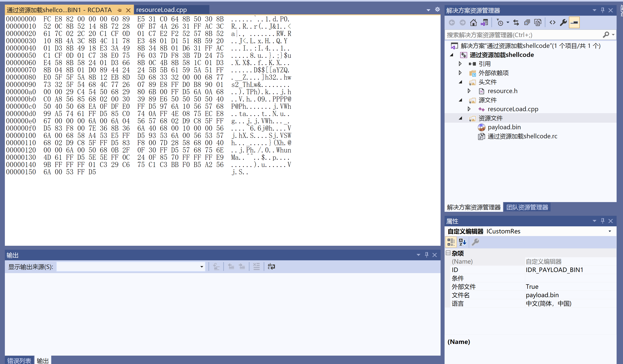This screenshot has height=364, width=623.
Task: Open the Output panel window position menu
Action: [x=418, y=255]
